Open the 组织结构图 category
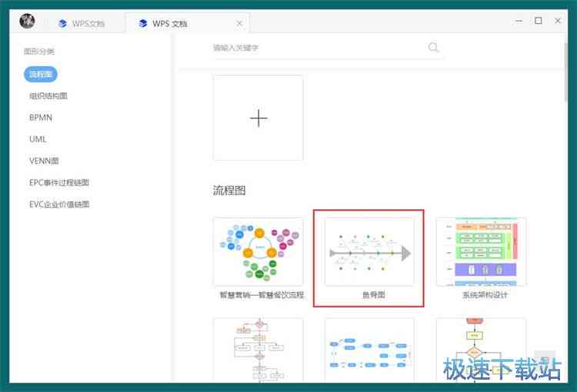Screen dimensions: 577x392 click(x=48, y=96)
